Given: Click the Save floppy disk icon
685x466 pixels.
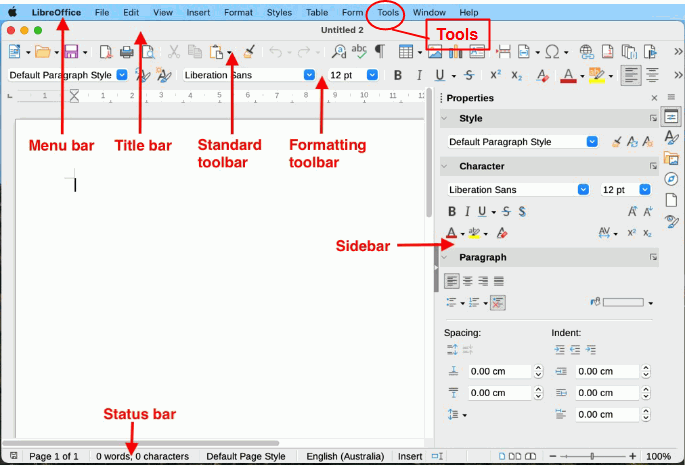Looking at the screenshot, I should point(71,52).
